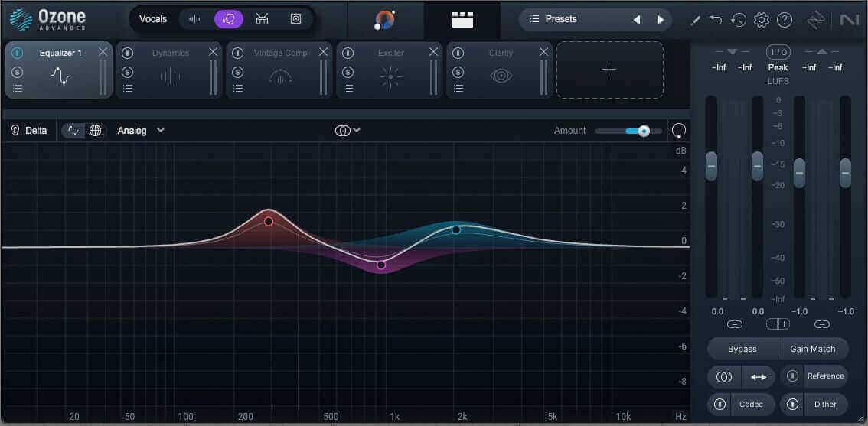Remove the Dynamics module

213,52
